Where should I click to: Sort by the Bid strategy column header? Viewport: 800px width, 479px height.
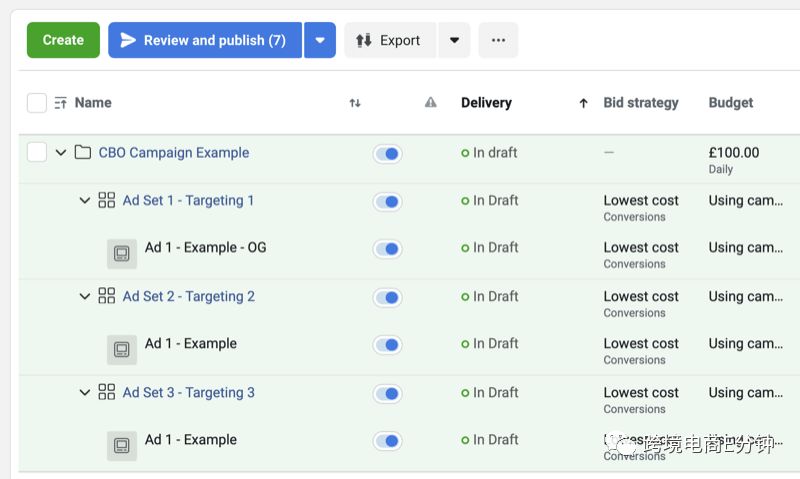tap(641, 103)
